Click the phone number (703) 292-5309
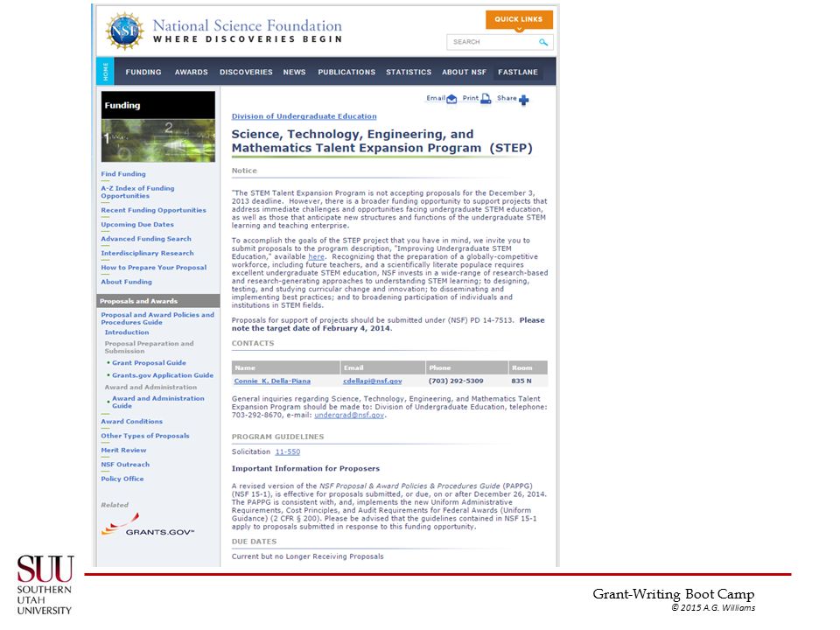The height and width of the screenshot is (630, 840). 456,381
